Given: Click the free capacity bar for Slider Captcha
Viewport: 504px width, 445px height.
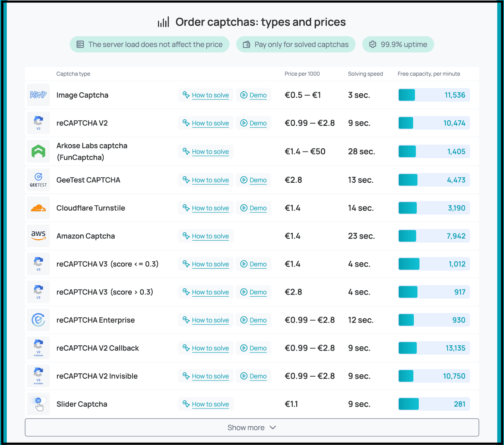Looking at the screenshot, I should (433, 404).
